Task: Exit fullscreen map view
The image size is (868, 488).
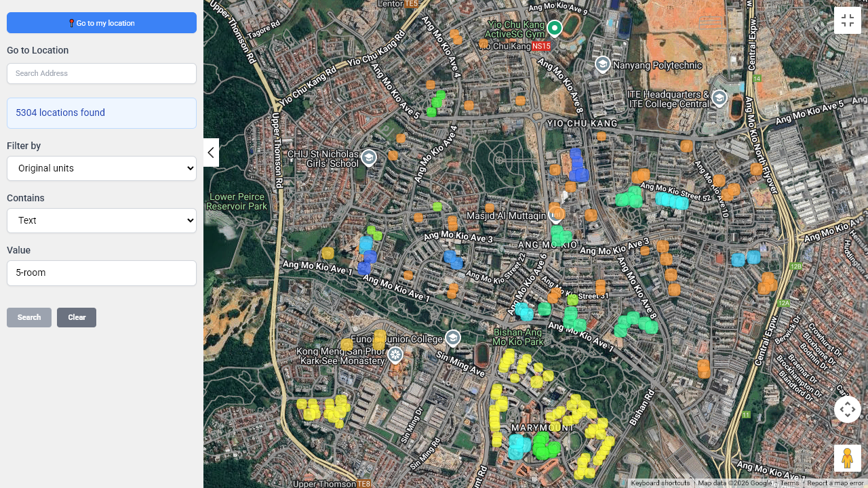Action: [x=847, y=20]
